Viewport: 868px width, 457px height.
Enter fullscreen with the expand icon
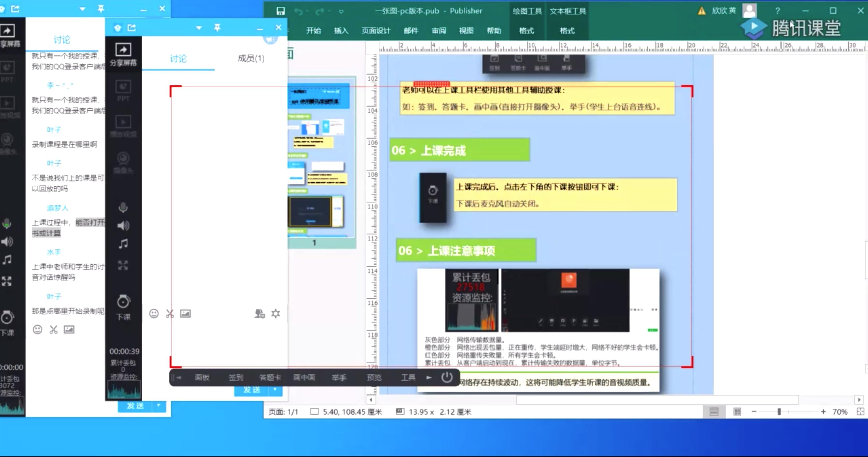123,265
